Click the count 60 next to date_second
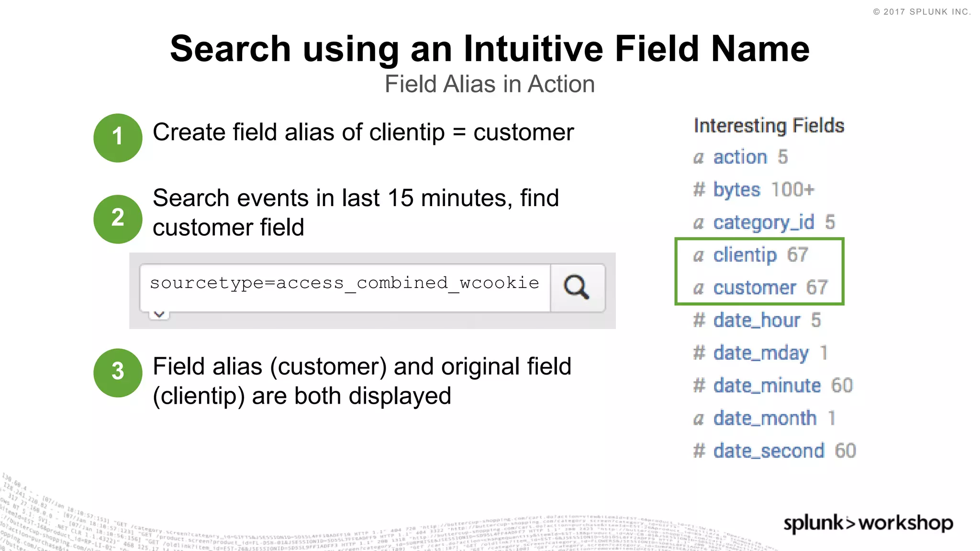980x551 pixels. point(845,451)
